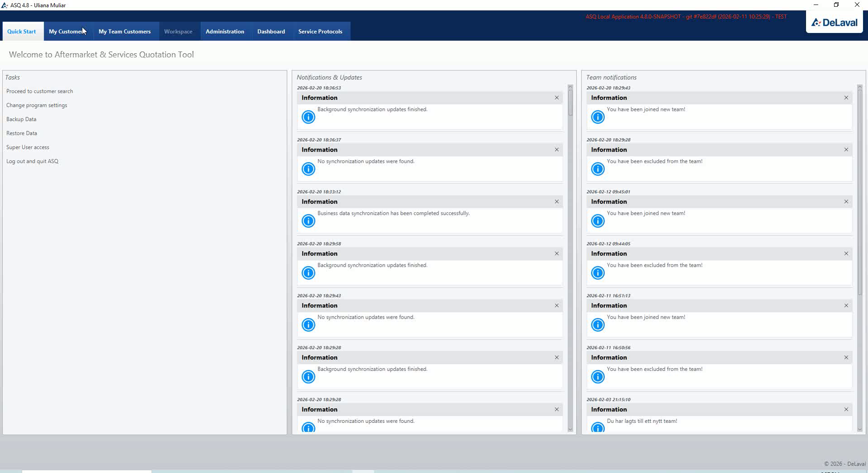Close the 2026-02-03 Swedish team notification
868x473 pixels.
pos(846,409)
